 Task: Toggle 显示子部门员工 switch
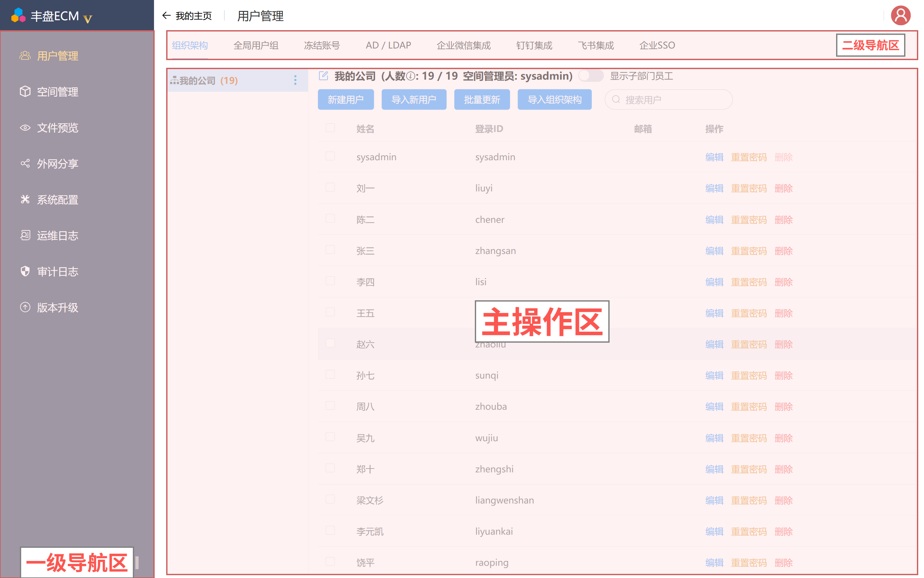pyautogui.click(x=590, y=76)
